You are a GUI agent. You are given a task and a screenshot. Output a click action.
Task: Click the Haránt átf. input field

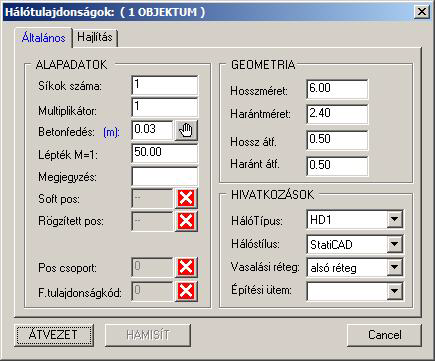click(337, 166)
